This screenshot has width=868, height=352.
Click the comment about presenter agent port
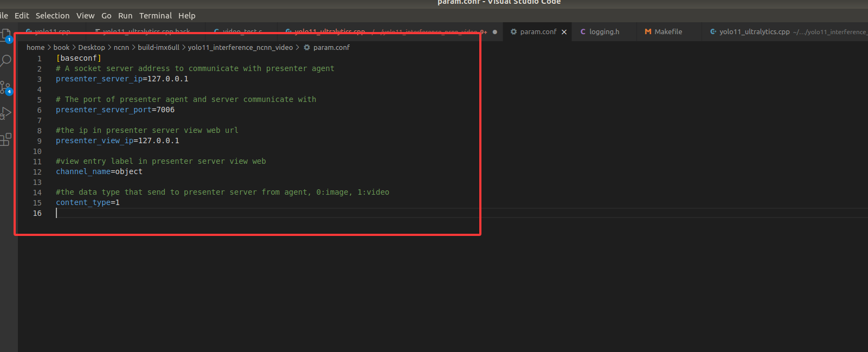(x=186, y=99)
